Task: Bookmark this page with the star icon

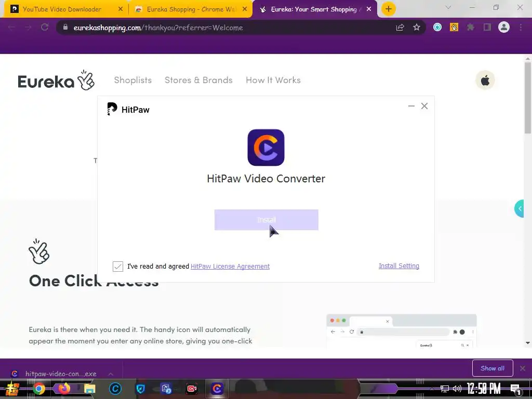Action: 417,28
